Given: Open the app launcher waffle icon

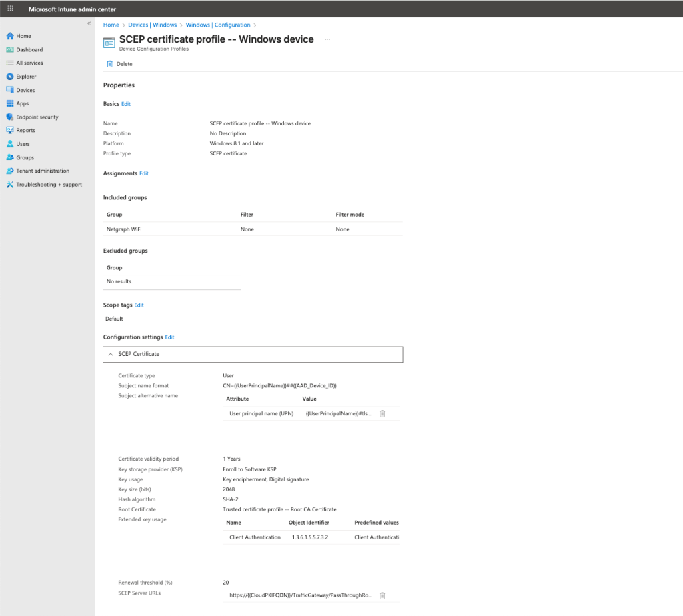Looking at the screenshot, I should point(10,9).
